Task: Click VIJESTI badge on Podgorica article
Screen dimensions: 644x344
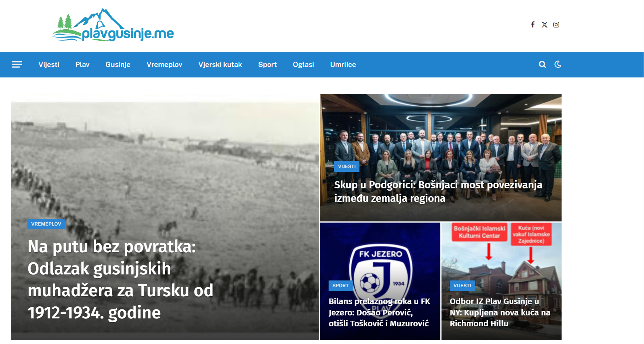Action: (x=347, y=167)
